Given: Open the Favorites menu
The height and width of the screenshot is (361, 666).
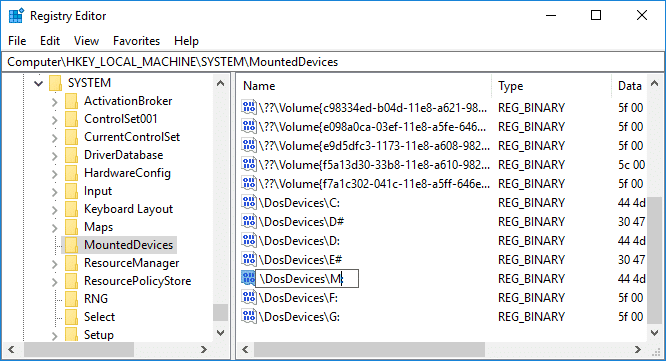Looking at the screenshot, I should coord(136,41).
